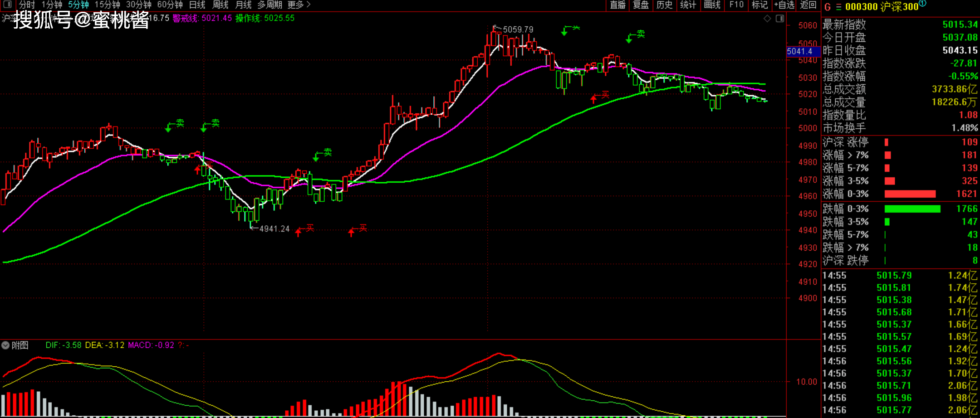980x418 pixels.
Task: Open F10 company info
Action: pos(736,5)
